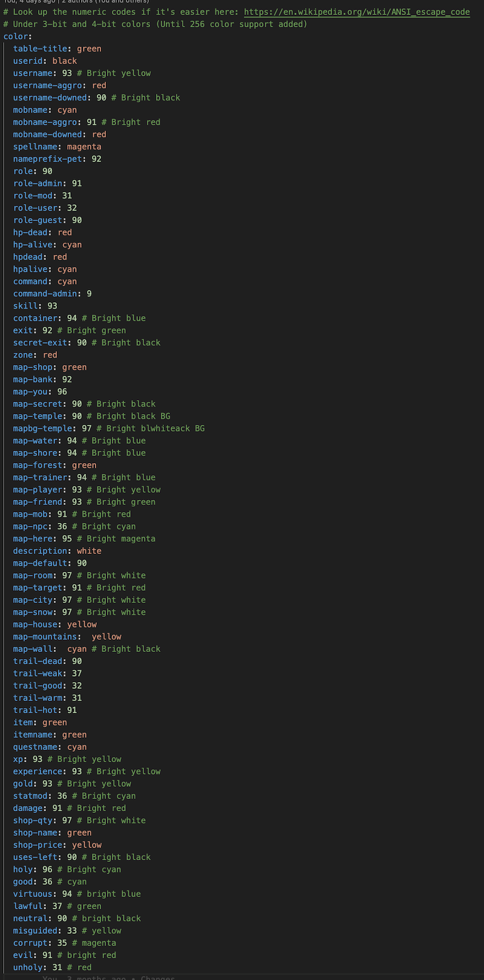Click the 'username-aggro' key

tap(47, 85)
